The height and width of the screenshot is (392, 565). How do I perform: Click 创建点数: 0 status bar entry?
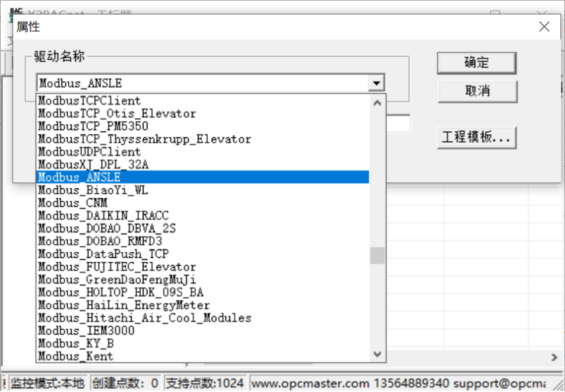point(125,383)
